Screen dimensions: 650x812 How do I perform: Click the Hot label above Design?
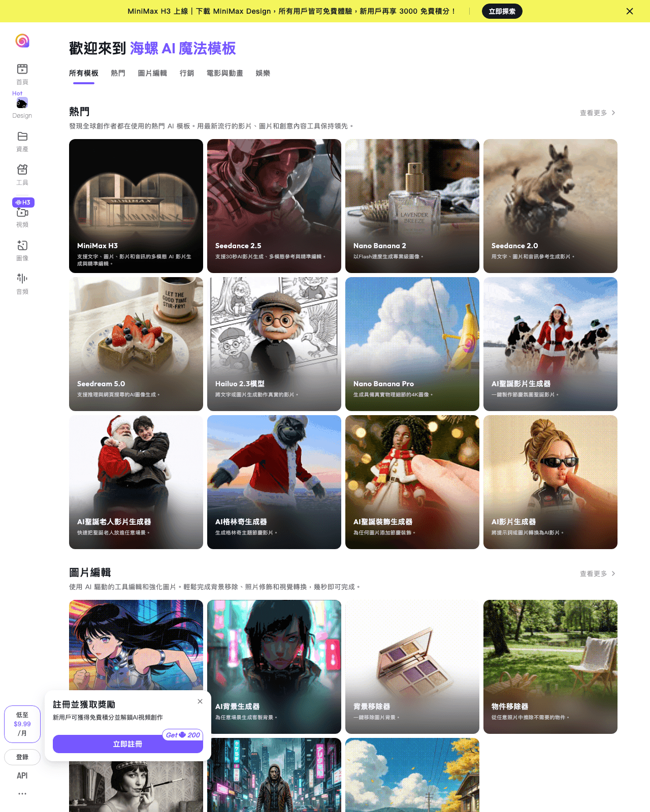point(17,93)
